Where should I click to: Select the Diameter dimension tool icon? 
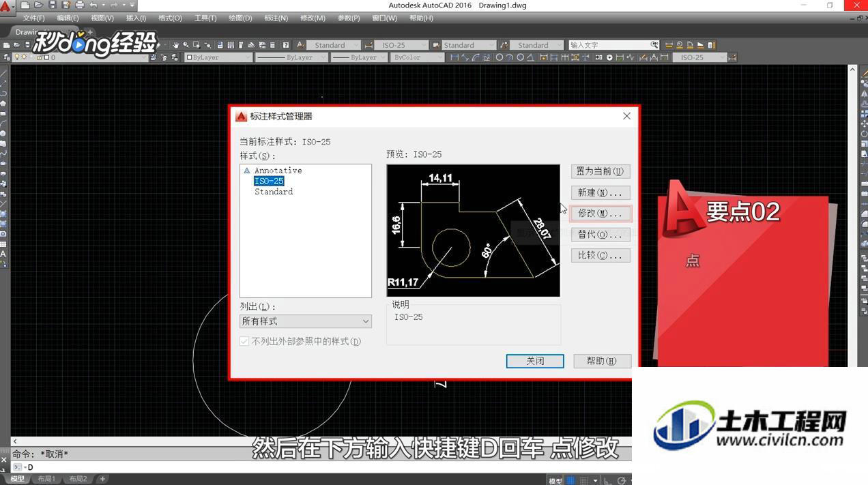pyautogui.click(x=521, y=57)
